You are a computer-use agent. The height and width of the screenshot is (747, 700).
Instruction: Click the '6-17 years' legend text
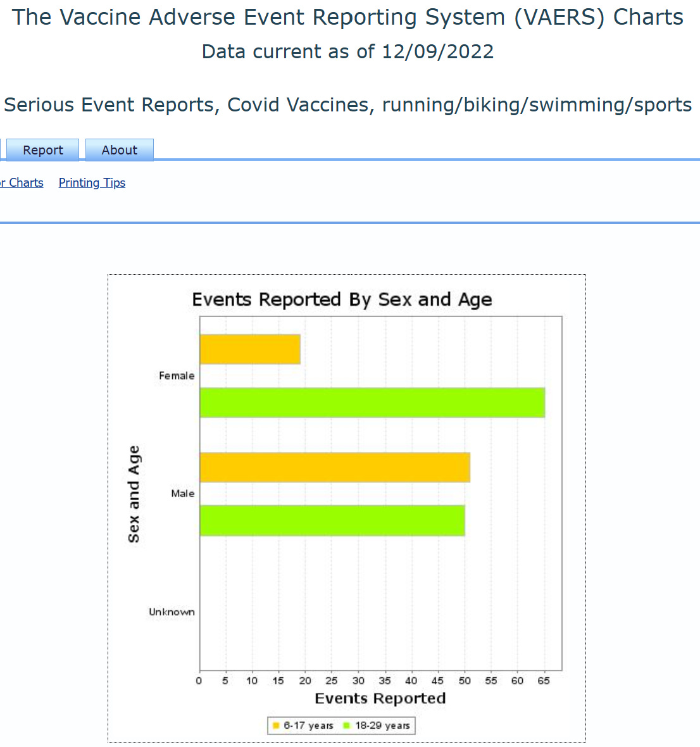(309, 725)
